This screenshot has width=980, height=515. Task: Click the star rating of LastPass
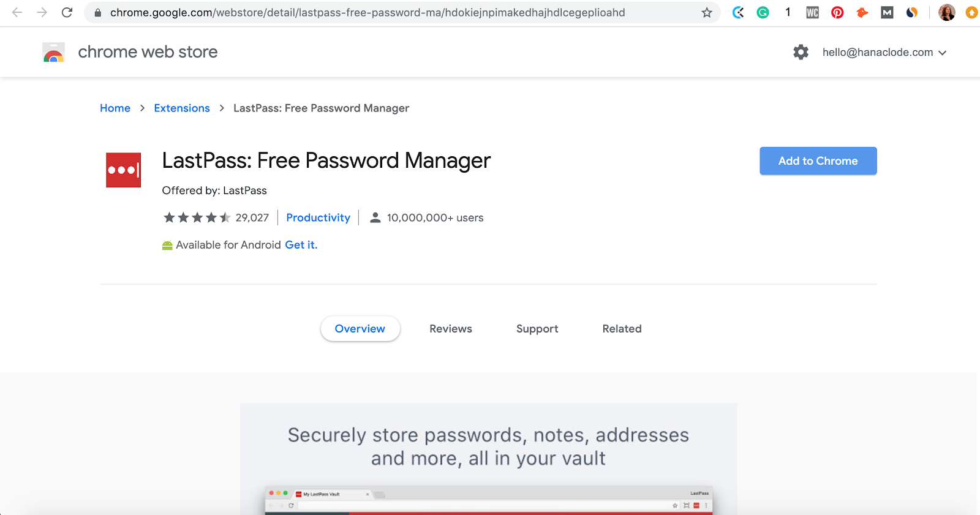point(197,217)
